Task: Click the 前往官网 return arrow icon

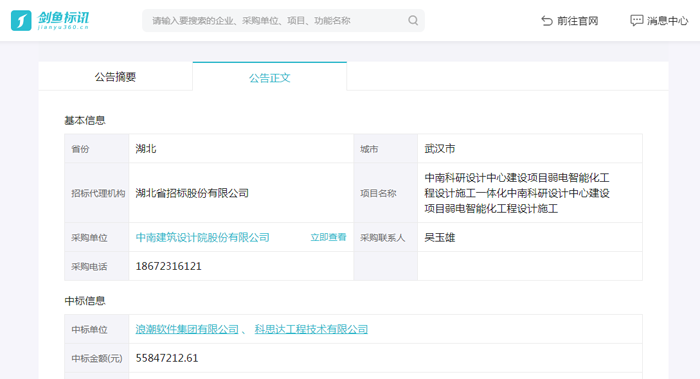Action: (x=547, y=21)
